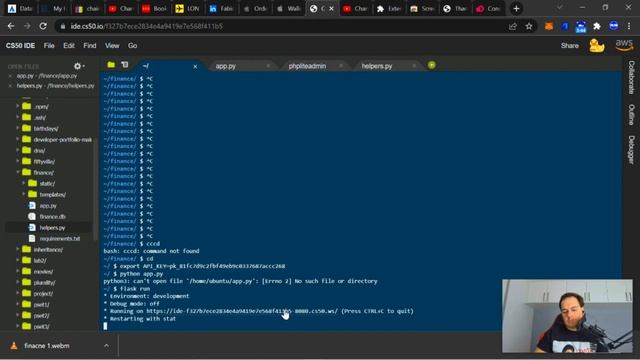Open the file tree settings gear
Viewport: 640px width, 360px height.
tap(78, 66)
